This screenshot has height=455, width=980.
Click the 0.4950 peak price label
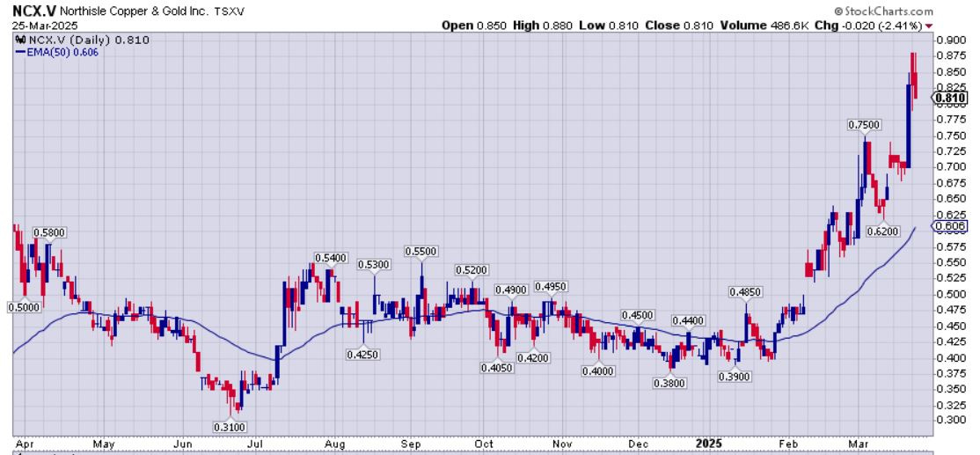[x=552, y=287]
